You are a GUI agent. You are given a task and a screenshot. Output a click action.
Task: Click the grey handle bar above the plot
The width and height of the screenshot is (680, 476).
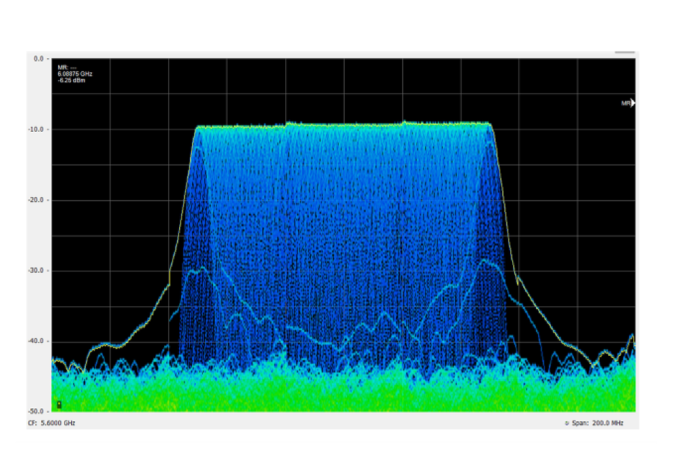coord(625,52)
